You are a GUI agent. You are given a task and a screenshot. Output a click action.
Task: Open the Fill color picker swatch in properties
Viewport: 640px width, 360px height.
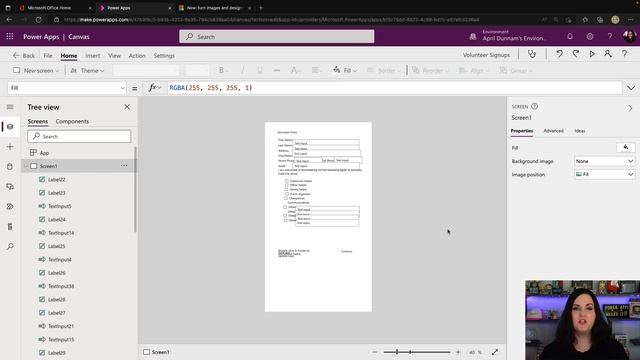pos(625,147)
